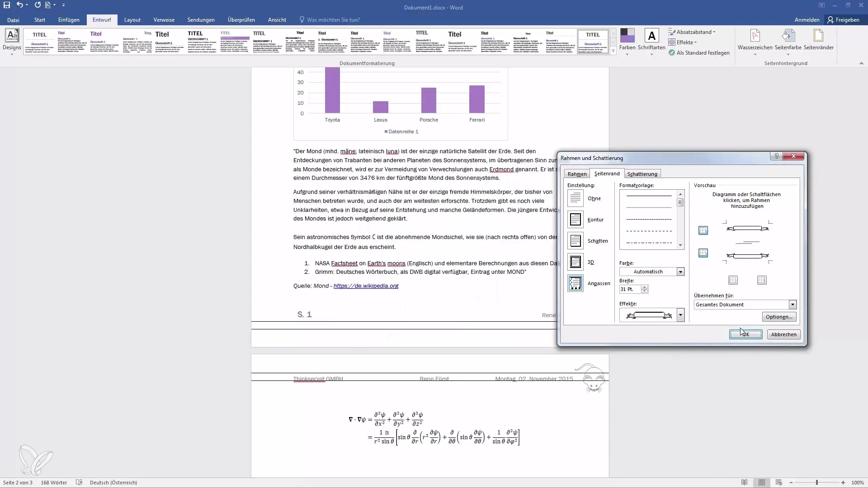Choose the first TITEL document style thumbnail

click(x=39, y=42)
